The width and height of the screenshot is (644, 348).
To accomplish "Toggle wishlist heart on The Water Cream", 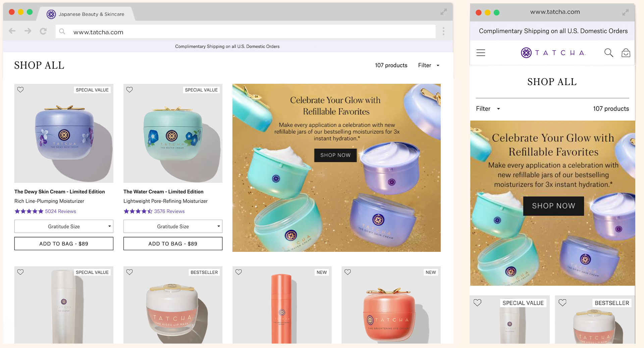I will (129, 90).
